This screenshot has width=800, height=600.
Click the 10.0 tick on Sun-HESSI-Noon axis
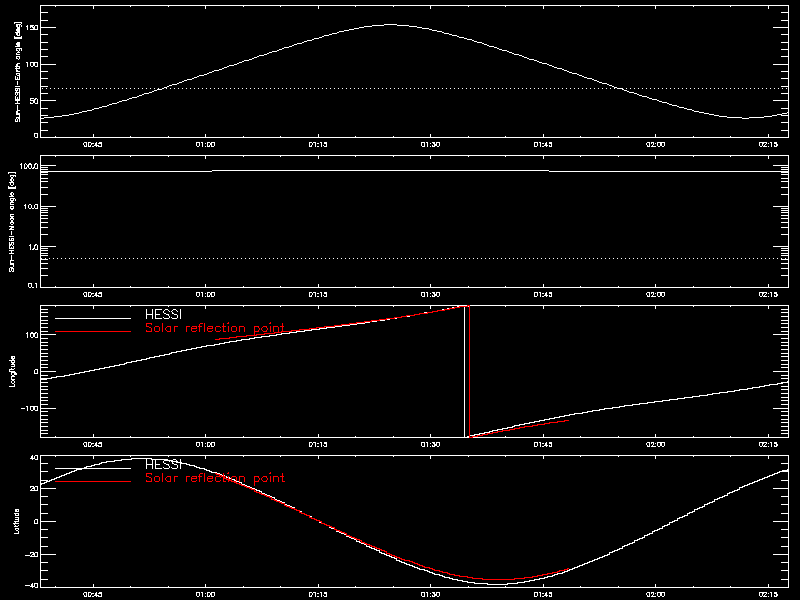coord(30,207)
